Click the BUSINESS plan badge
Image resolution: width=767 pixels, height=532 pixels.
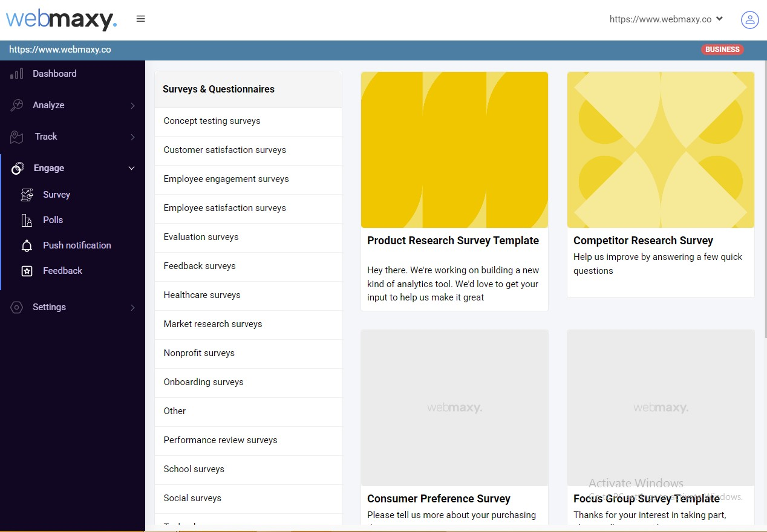(722, 50)
